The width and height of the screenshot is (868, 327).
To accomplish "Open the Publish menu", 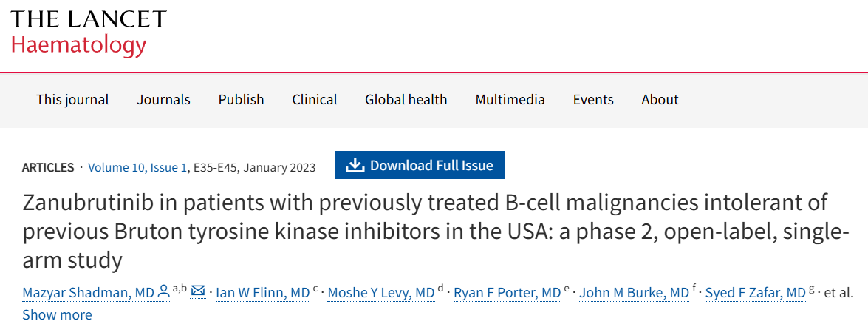I will (x=241, y=99).
